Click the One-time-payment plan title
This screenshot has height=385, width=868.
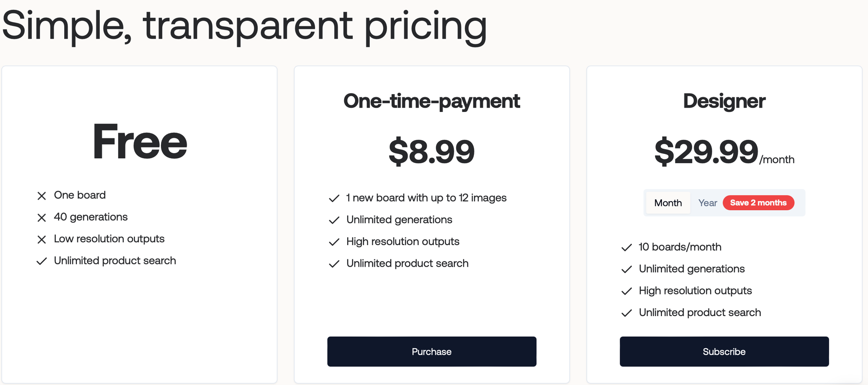pyautogui.click(x=431, y=101)
